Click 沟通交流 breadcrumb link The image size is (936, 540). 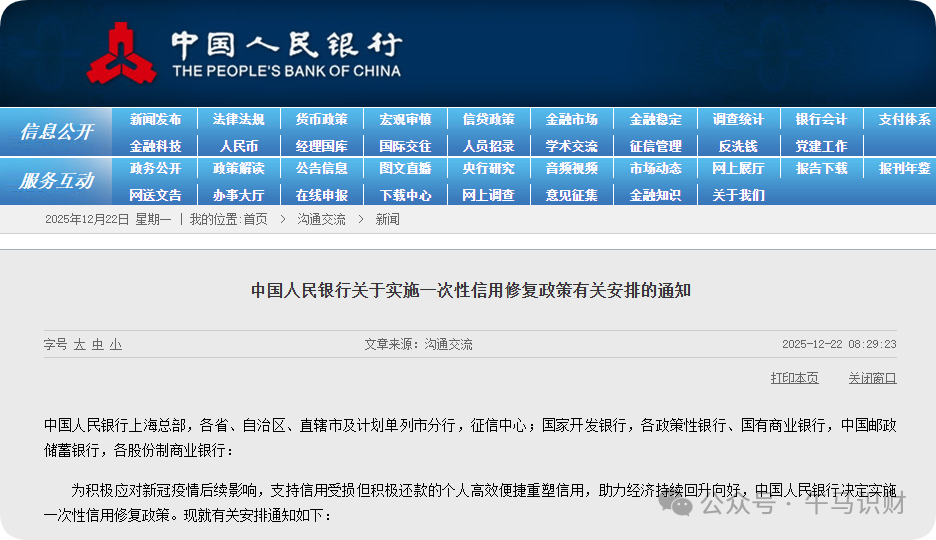[x=322, y=220]
